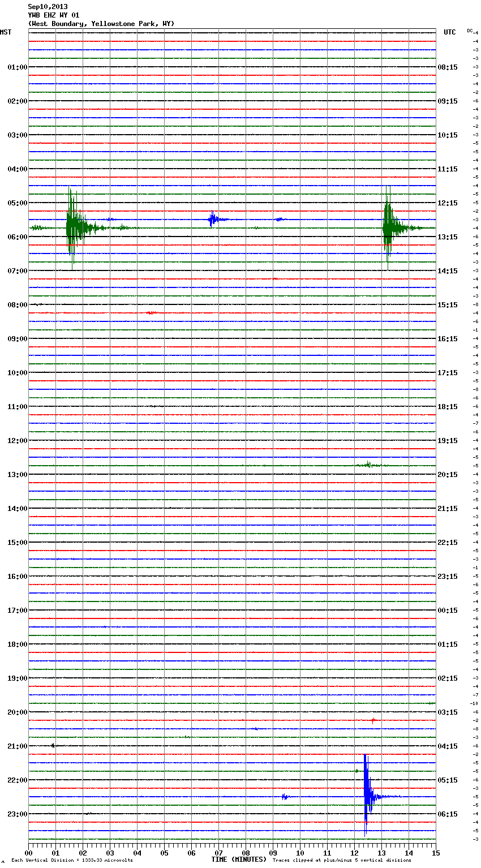Viewport: 481px width, 868px height.
Task: Click the 06:00 MST row label
Action: click(18, 237)
